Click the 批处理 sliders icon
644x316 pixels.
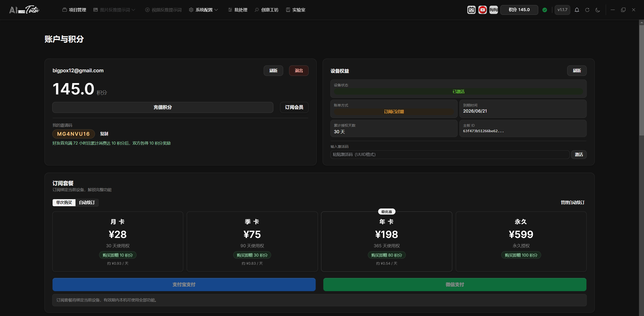(x=230, y=10)
